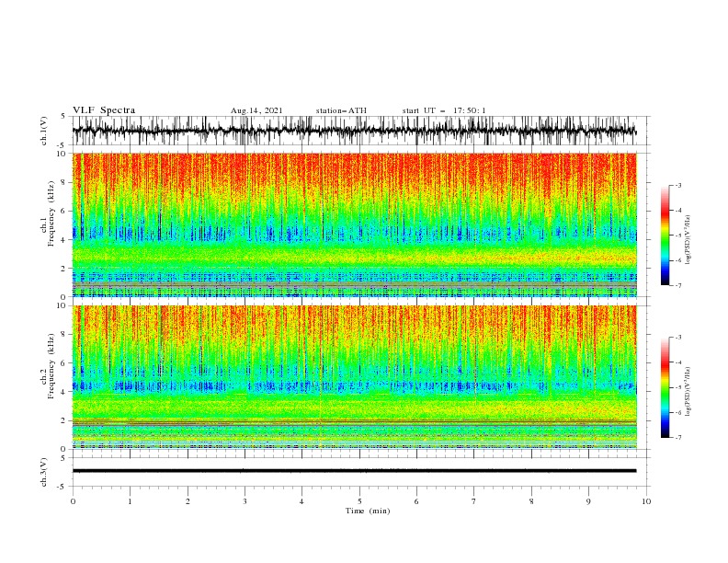This screenshot has height=563, width=728.
Task: Click inside the ch.1 spectrogram plot
Action: [354, 224]
